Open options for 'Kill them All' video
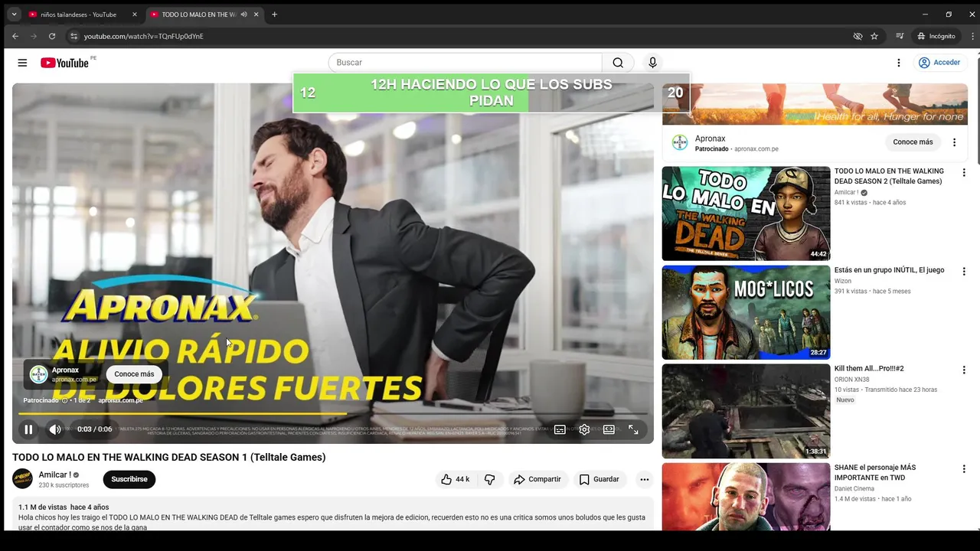Screen dimensions: 980x551 pos(964,370)
